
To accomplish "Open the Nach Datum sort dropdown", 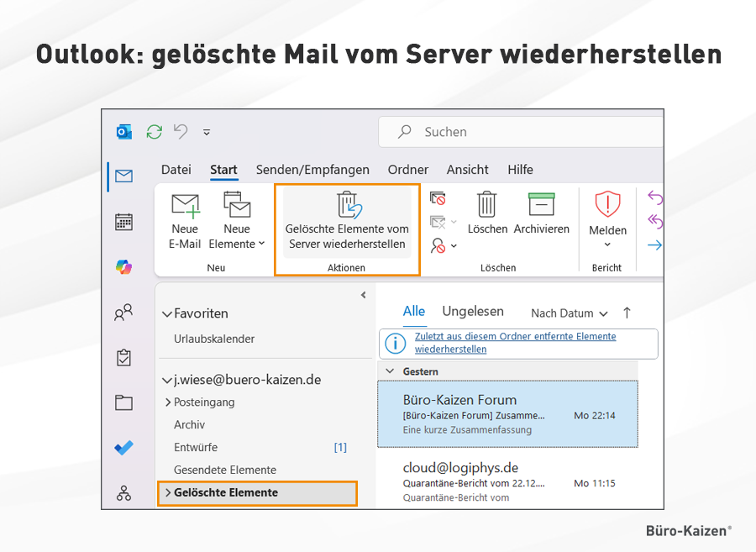I will 569,313.
